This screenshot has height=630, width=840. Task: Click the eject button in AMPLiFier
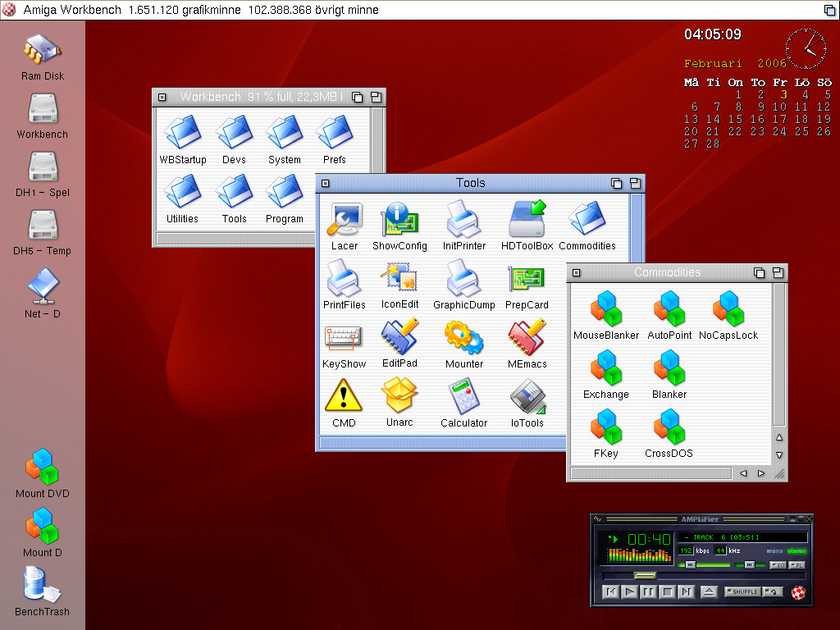tap(709, 592)
